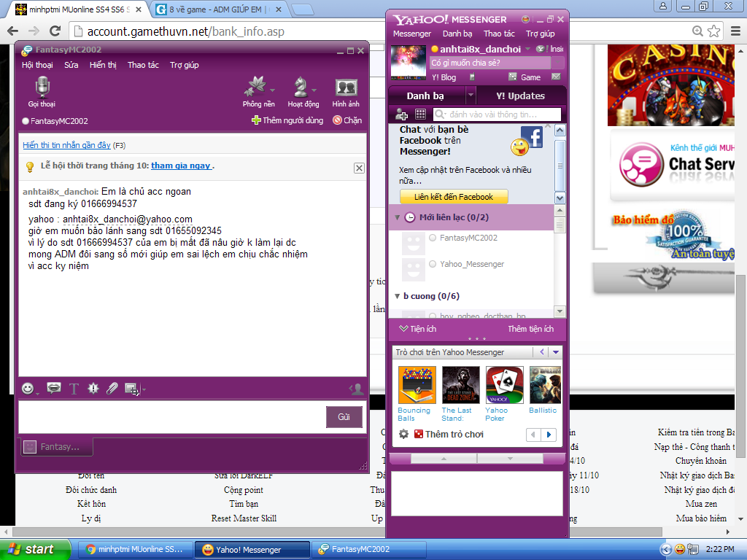Send the message with Gửi button
Image resolution: width=747 pixels, height=560 pixels.
pos(344,417)
